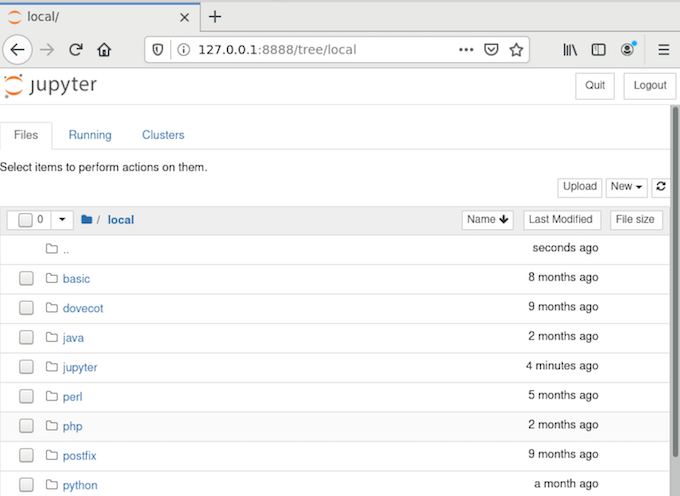The width and height of the screenshot is (680, 496).
Task: Open the perl folder link
Action: tap(72, 397)
